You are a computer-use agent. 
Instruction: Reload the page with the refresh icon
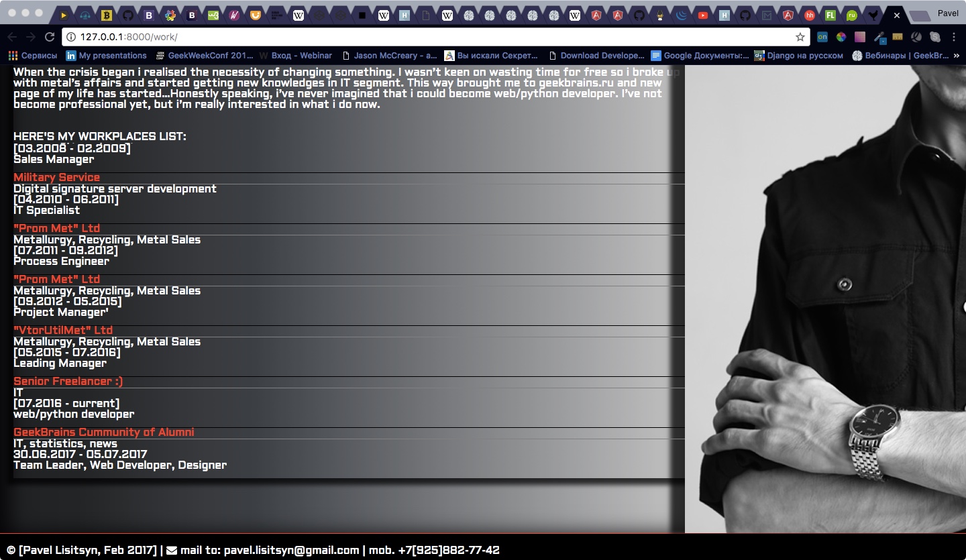(49, 37)
